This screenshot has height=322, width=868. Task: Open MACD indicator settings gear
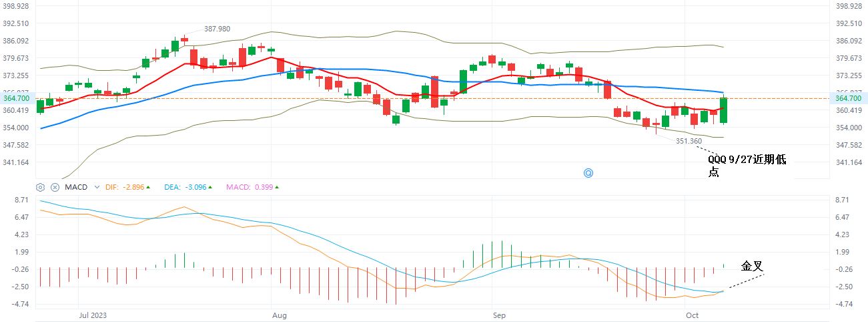click(40, 188)
